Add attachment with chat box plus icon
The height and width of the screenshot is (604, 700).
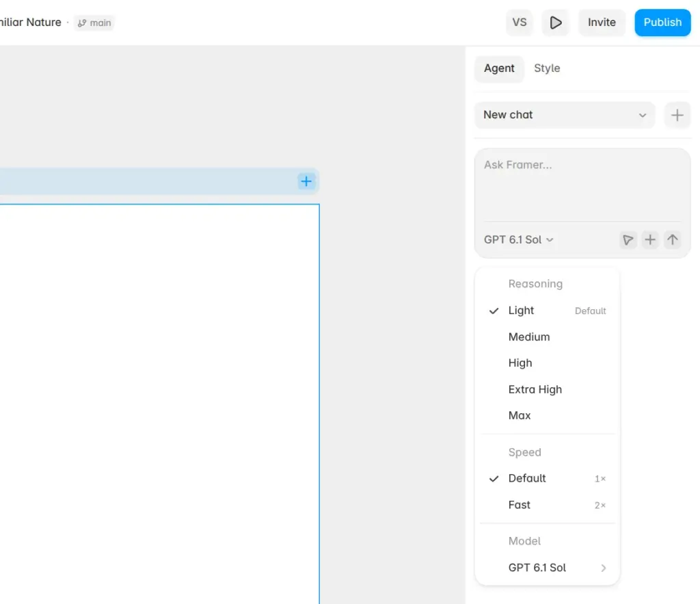coord(650,240)
